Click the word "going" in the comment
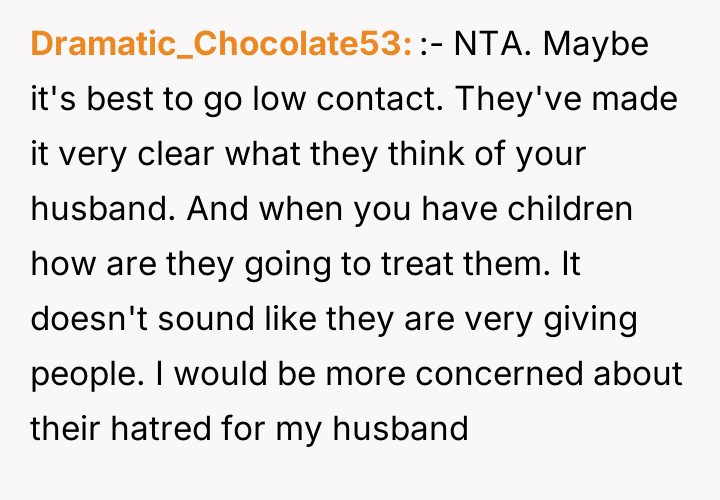The height and width of the screenshot is (500, 720). pyautogui.click(x=280, y=264)
